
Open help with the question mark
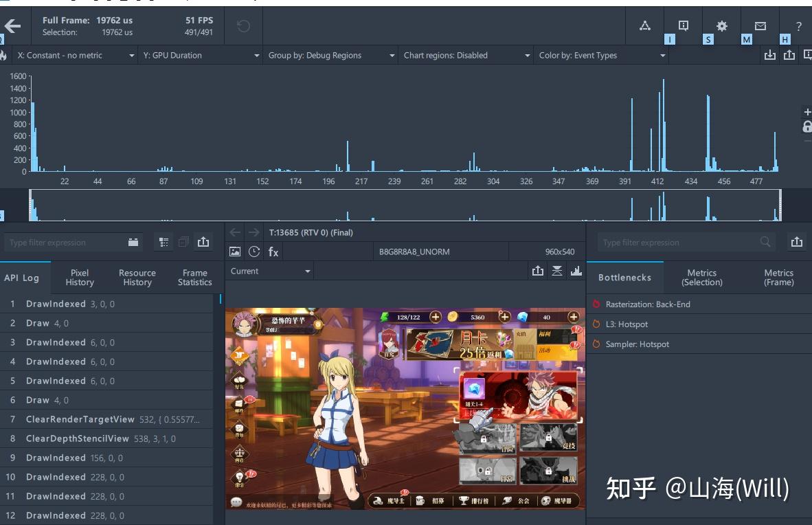coord(798,26)
